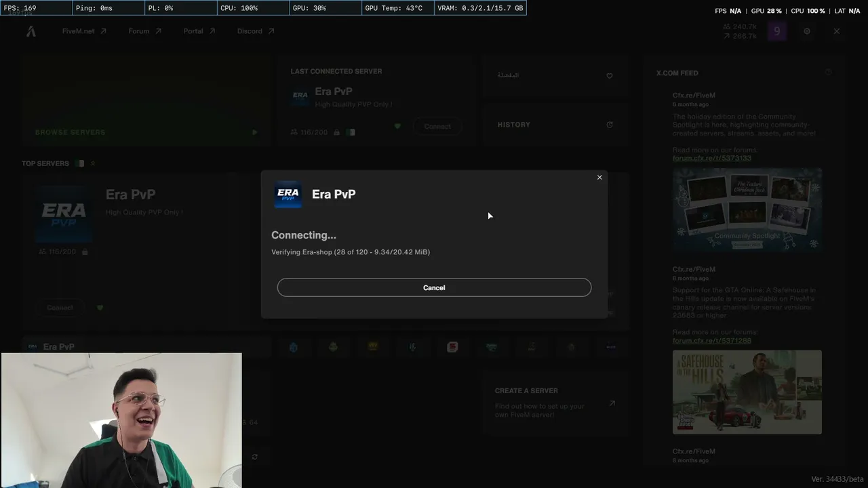Open the Discord link
The image size is (868, 488).
click(x=256, y=31)
